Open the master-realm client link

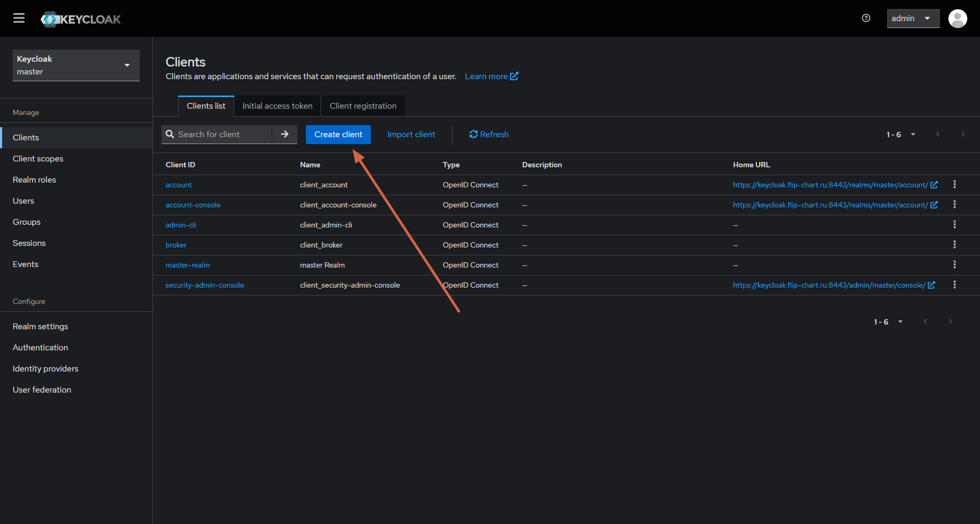(x=188, y=265)
